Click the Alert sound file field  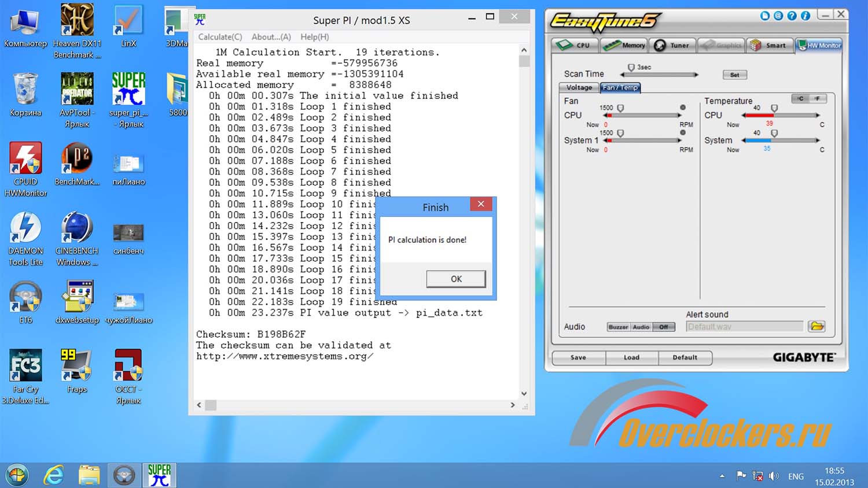(x=745, y=327)
